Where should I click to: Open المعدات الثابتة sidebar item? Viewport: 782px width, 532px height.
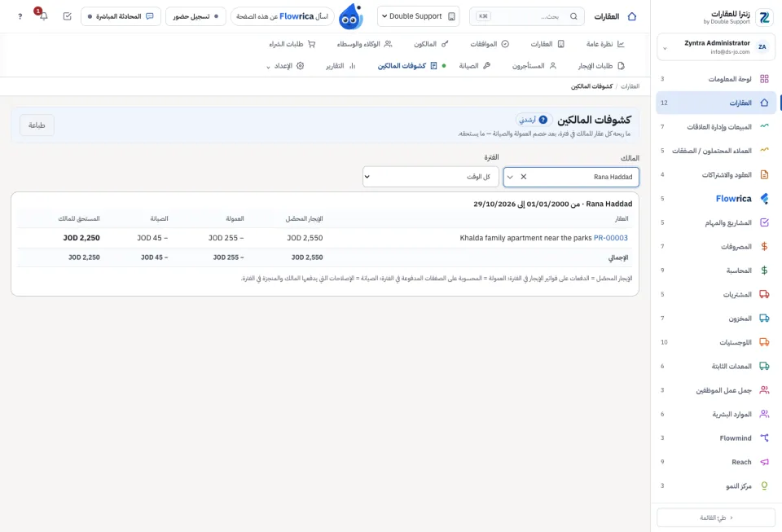[716, 366]
